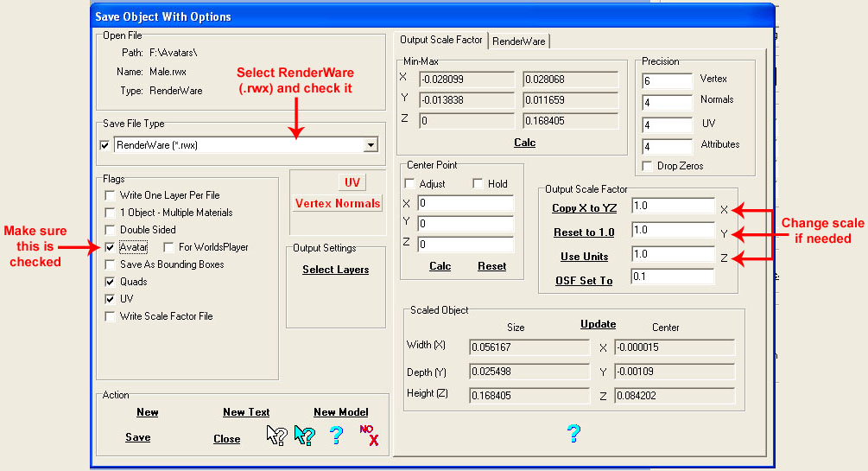Toggle the For WorldsPlayer checkbox

[x=168, y=247]
